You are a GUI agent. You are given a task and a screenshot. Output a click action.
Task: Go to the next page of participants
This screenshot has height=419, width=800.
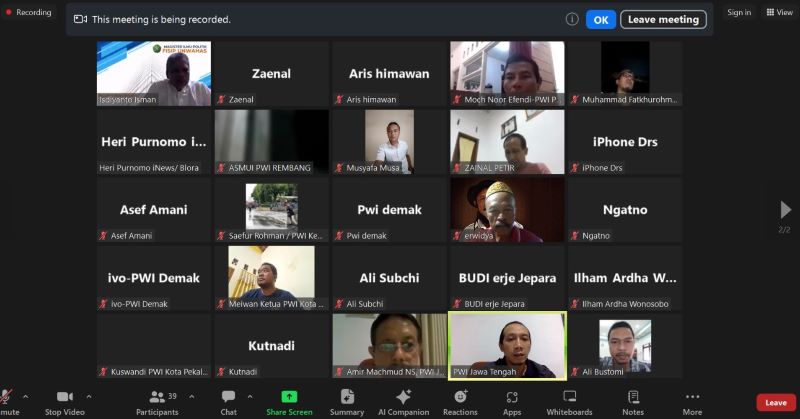tap(785, 210)
